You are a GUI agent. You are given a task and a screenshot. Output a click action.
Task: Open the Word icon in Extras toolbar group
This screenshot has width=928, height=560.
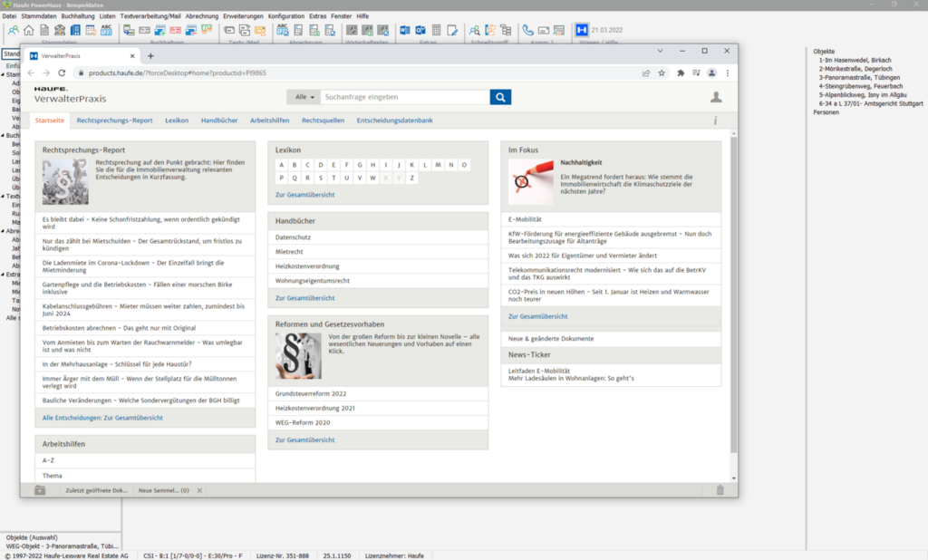click(x=405, y=30)
